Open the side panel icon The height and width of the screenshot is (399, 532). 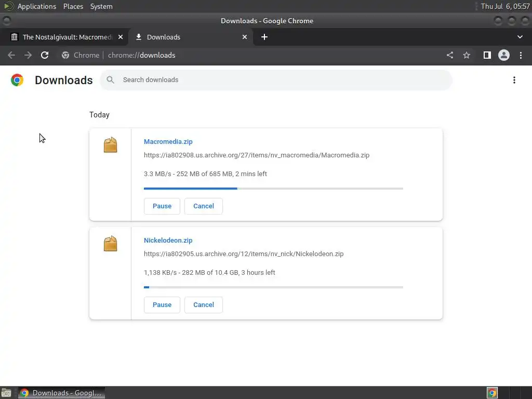(487, 55)
